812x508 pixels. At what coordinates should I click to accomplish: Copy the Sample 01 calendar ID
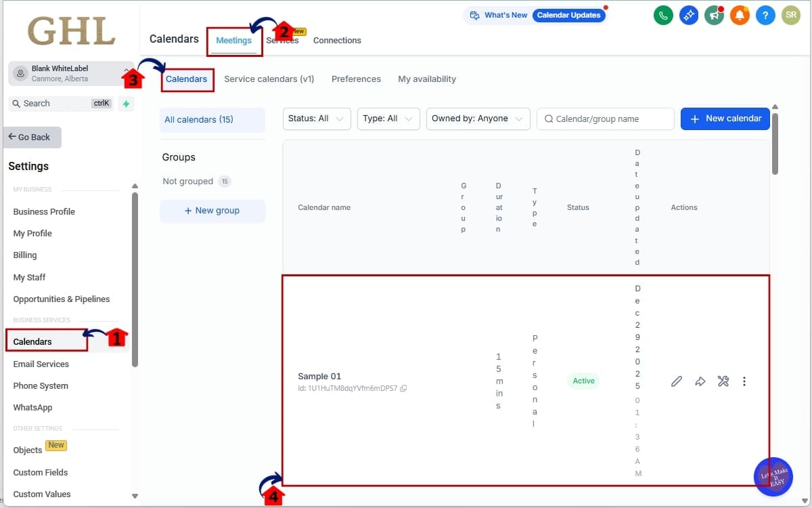403,388
